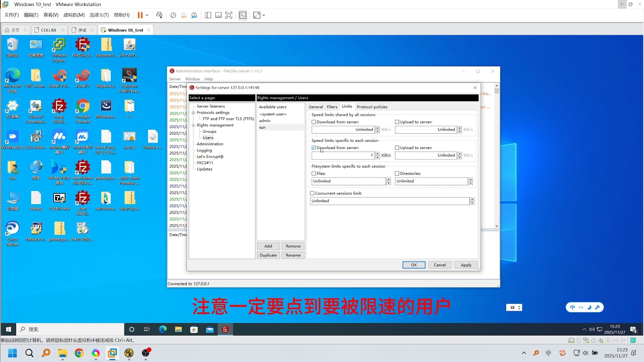The height and width of the screenshot is (362, 644).
Task: Switch to the Protocol policies tab
Action: (372, 107)
